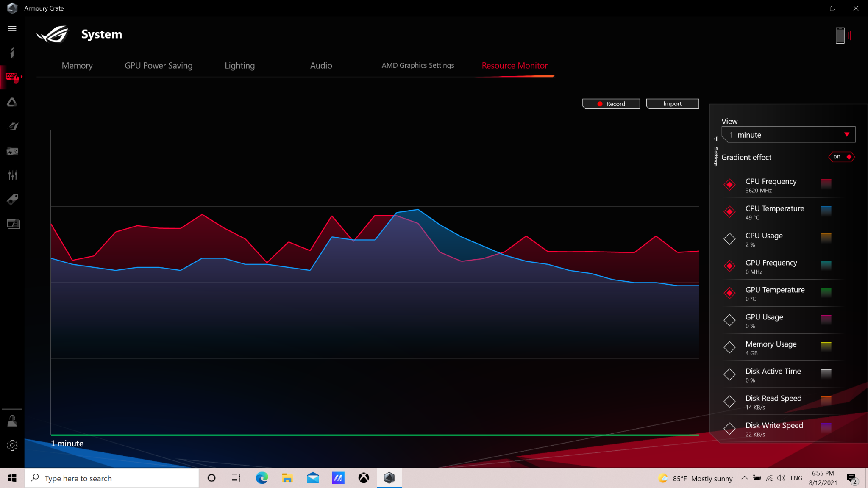Screen dimensions: 868x488
Task: Select the Device keyboard icon in sidebar
Action: pos(12,78)
